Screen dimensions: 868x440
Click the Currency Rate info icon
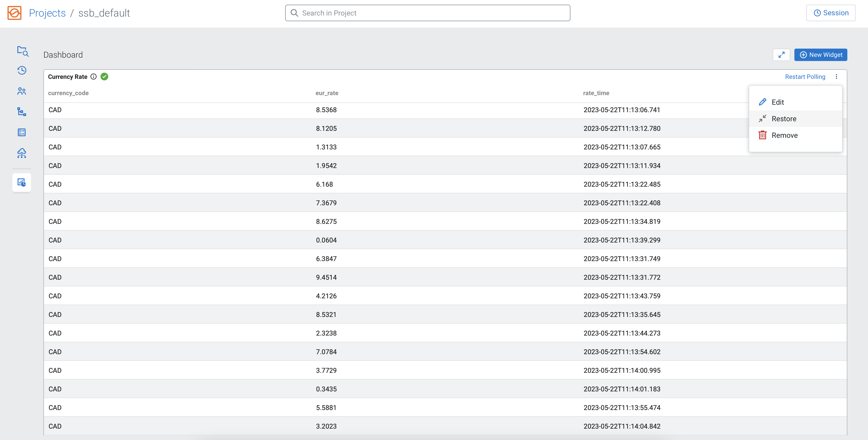[x=94, y=77]
